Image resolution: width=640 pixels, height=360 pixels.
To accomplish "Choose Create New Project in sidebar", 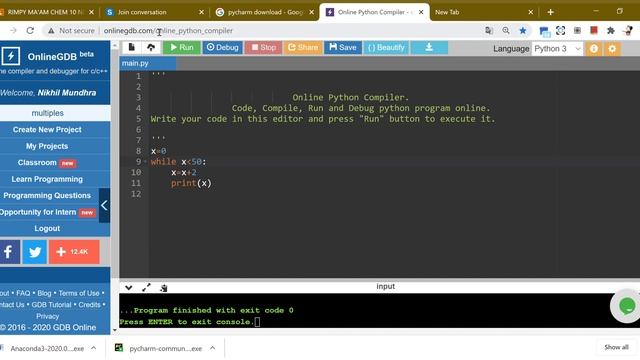I will (x=47, y=129).
